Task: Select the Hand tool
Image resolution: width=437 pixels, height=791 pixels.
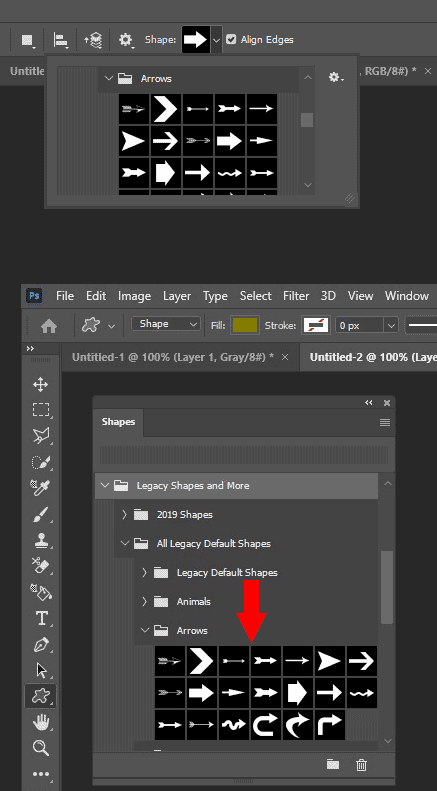Action: point(40,722)
